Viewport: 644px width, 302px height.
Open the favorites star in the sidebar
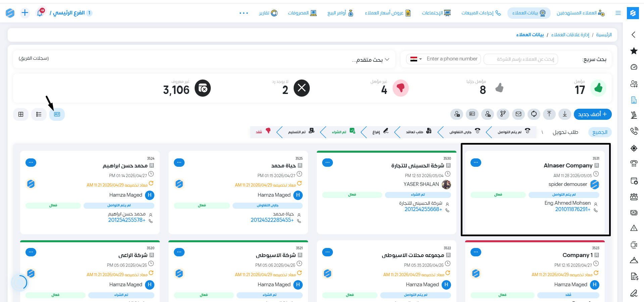tap(634, 51)
